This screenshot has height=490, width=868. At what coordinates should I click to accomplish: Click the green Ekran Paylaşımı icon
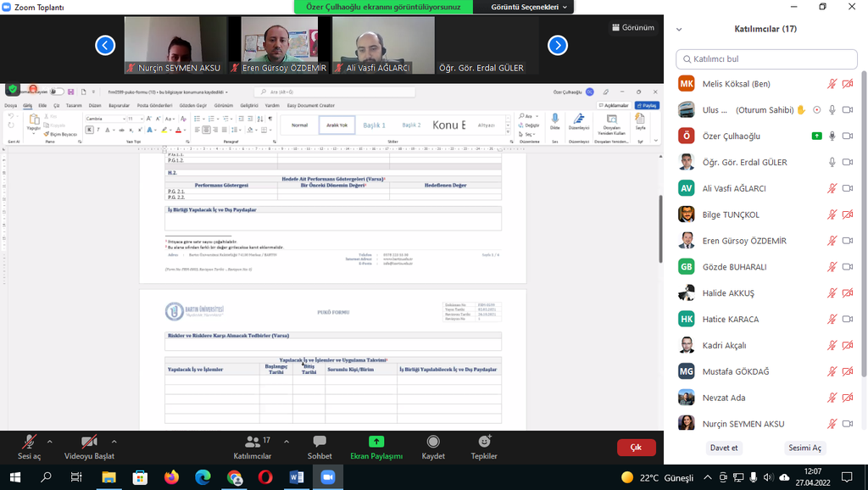tap(376, 442)
